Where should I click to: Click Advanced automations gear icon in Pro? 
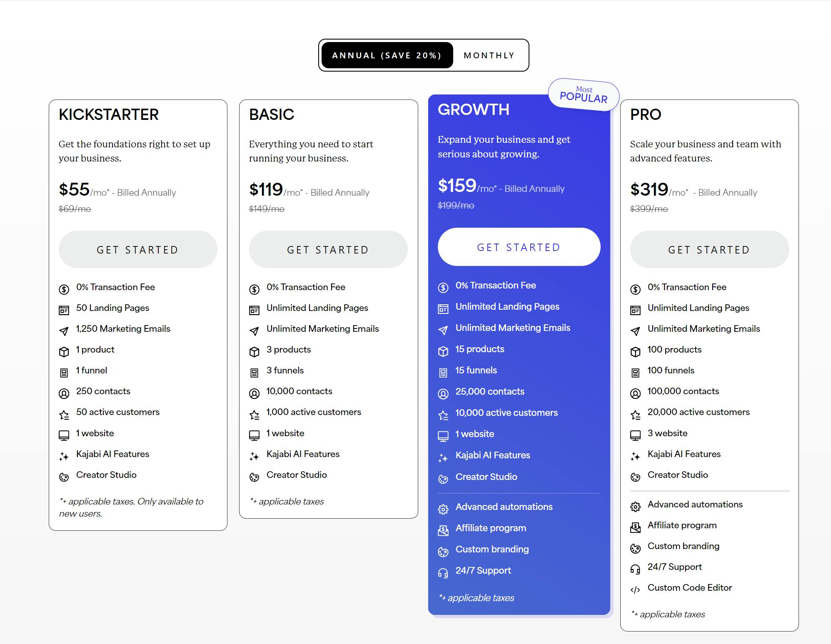pyautogui.click(x=635, y=506)
